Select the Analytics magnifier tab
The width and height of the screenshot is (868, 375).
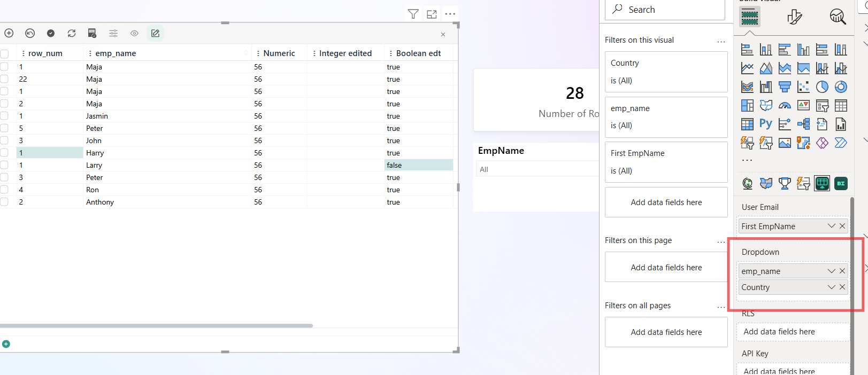coord(838,17)
